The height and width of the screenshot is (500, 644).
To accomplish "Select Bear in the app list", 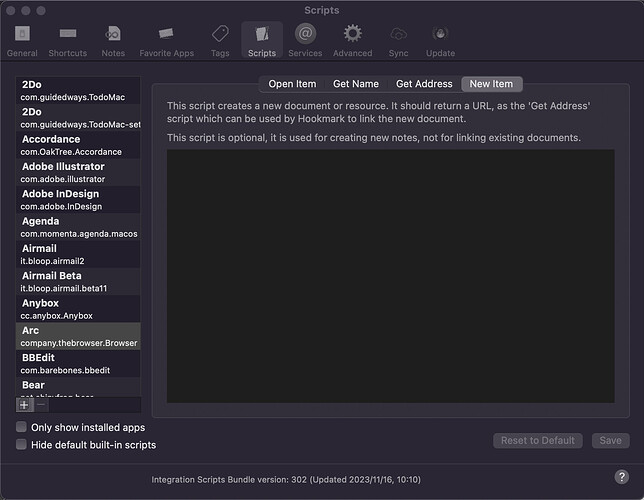I will coord(78,387).
